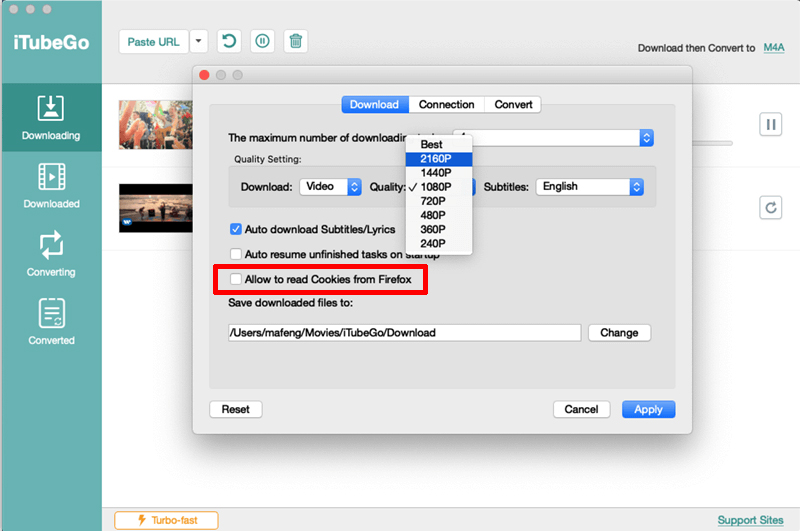This screenshot has height=531, width=800.
Task: Switch to the Connection tab
Action: (446, 105)
